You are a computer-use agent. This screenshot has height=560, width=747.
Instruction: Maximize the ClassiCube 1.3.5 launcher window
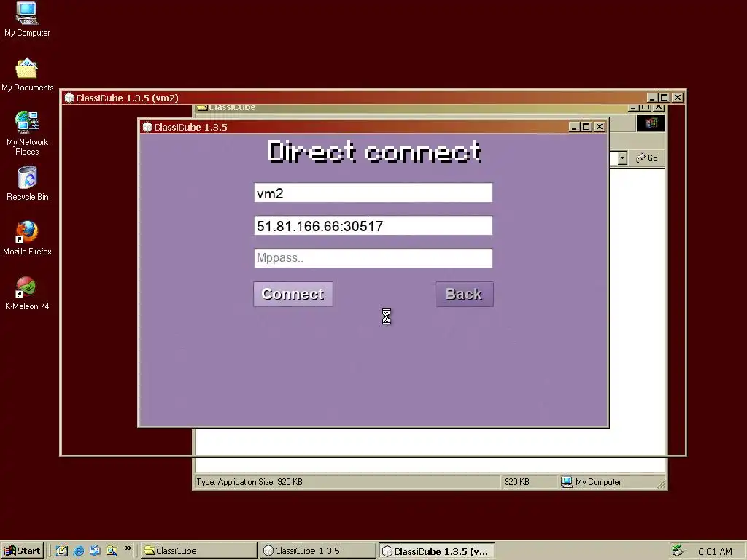coord(587,127)
